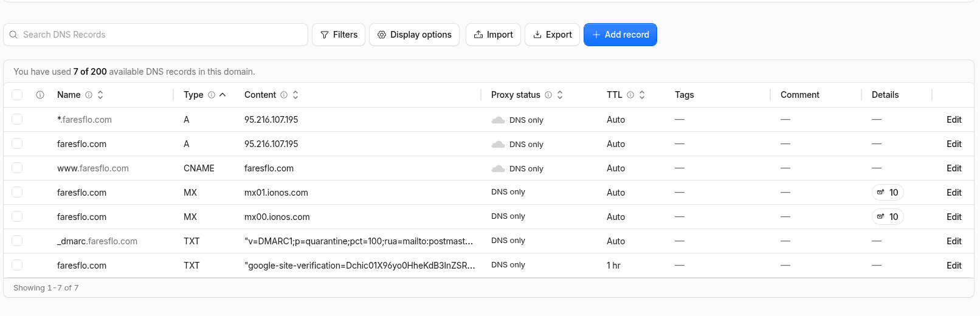Click the search magnifier icon
The height and width of the screenshot is (316, 980).
[x=13, y=35]
